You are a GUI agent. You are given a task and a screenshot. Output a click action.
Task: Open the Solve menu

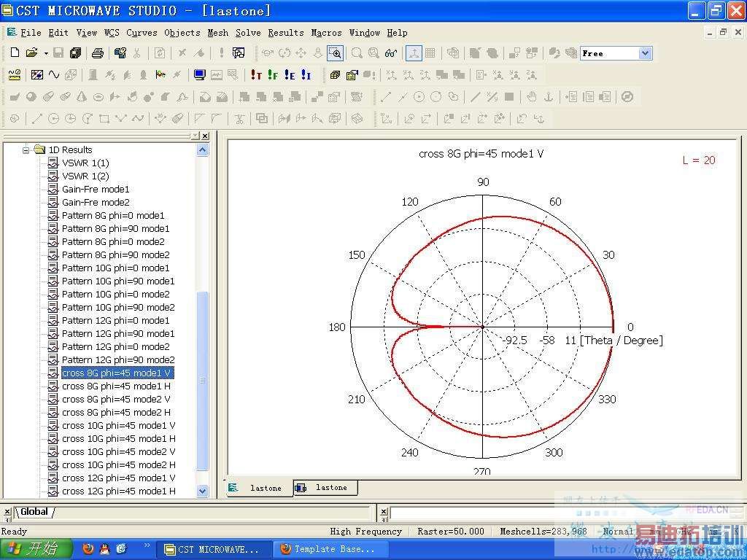(x=247, y=33)
